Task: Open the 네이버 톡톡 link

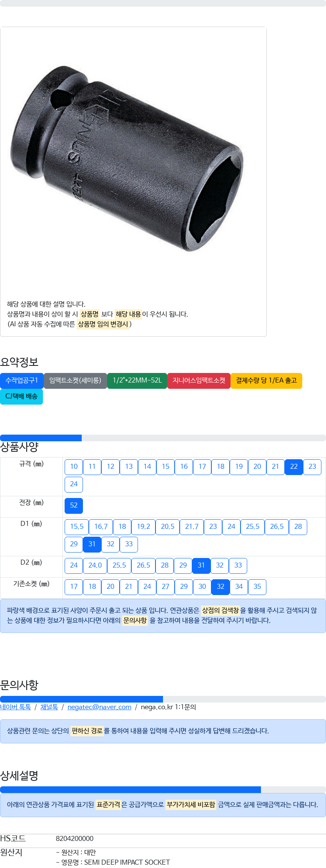Action: [x=15, y=707]
